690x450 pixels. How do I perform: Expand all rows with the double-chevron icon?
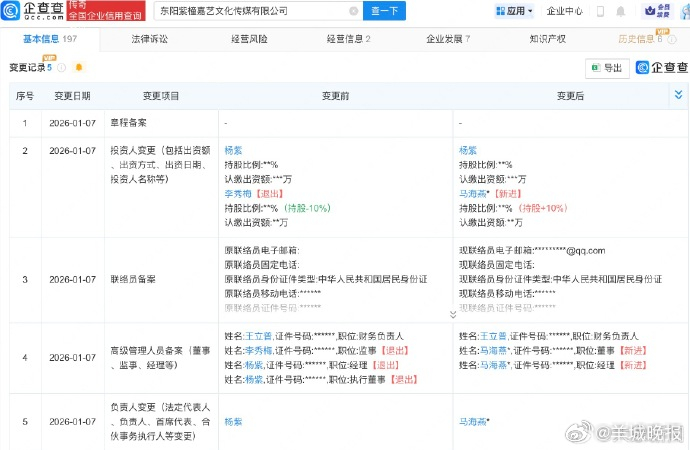pyautogui.click(x=678, y=95)
